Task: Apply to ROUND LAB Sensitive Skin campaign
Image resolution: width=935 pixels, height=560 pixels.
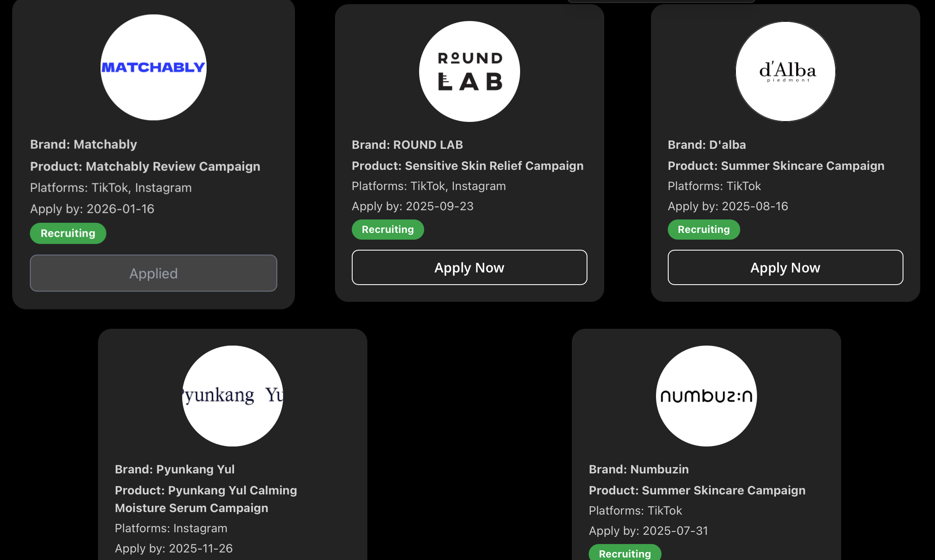Action: coord(470,267)
